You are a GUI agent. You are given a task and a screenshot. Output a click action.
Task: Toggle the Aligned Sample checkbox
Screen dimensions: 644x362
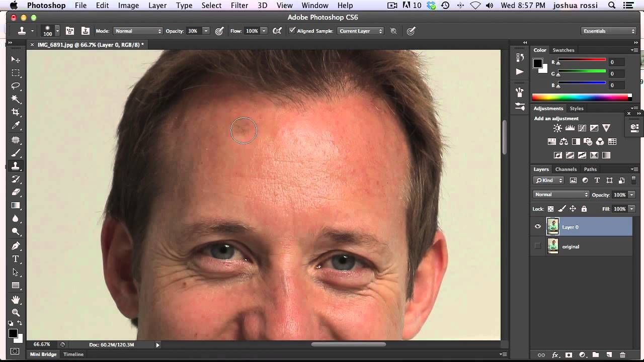292,31
